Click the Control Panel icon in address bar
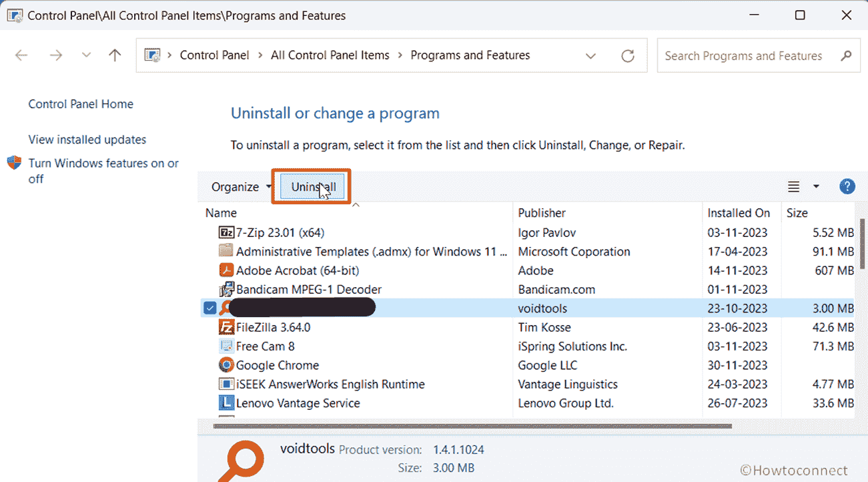The height and width of the screenshot is (482, 868). coord(152,55)
